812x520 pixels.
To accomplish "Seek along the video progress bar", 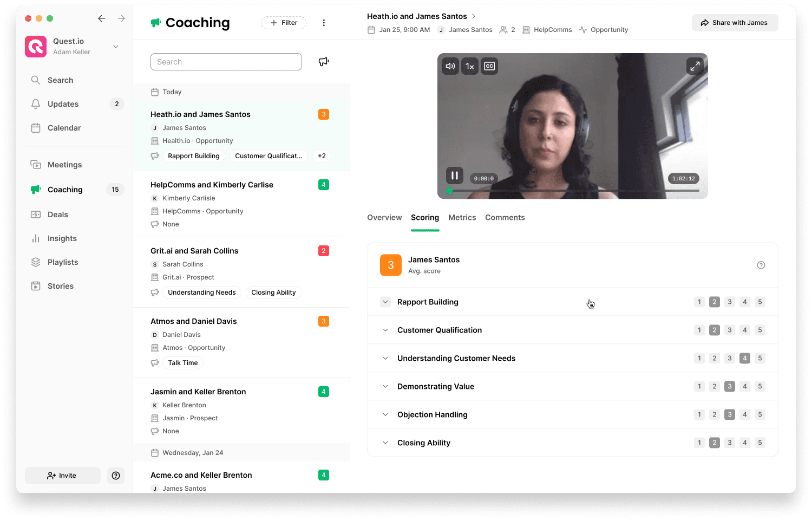I will click(574, 191).
